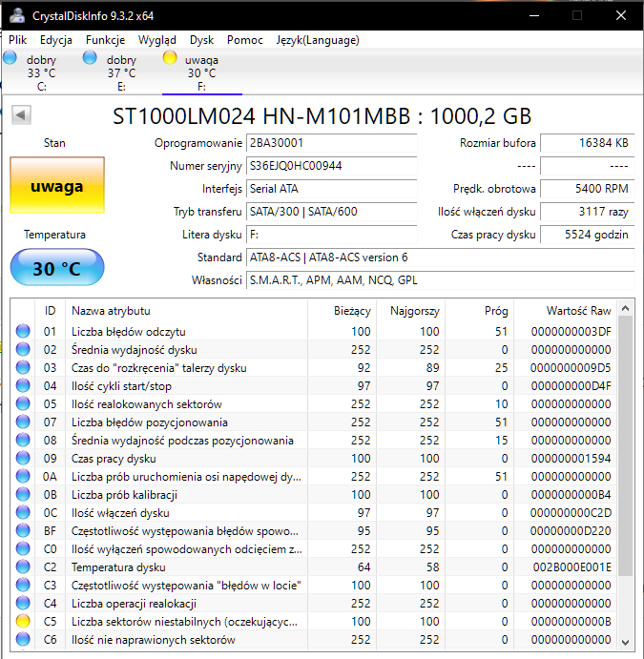The height and width of the screenshot is (659, 644).
Task: Click status orb for attribute C0
Action: (x=23, y=548)
